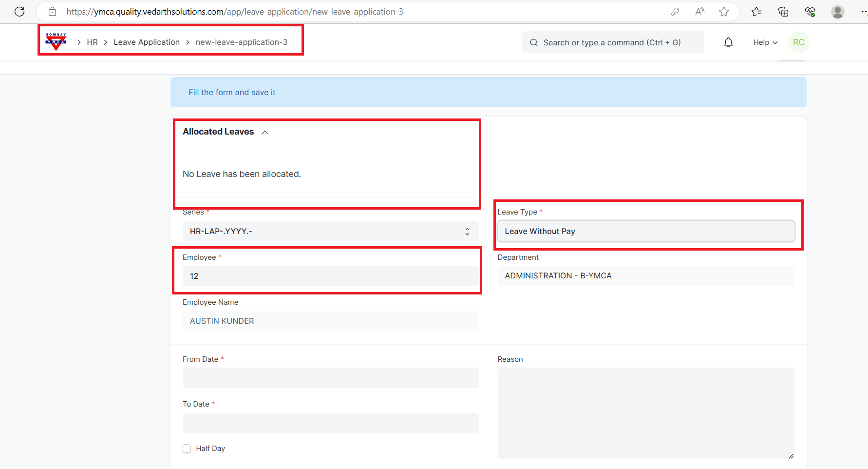This screenshot has height=469, width=868.
Task: Click the read aloud icon
Action: pyautogui.click(x=699, y=12)
